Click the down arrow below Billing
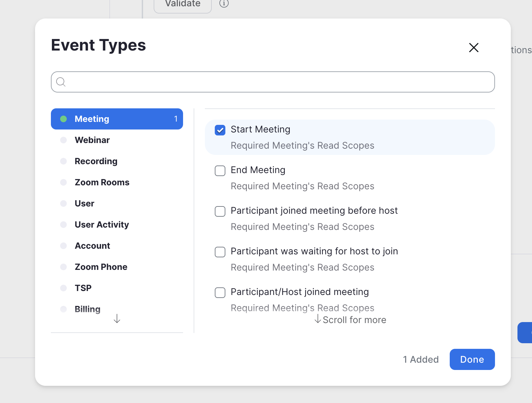 (x=117, y=319)
